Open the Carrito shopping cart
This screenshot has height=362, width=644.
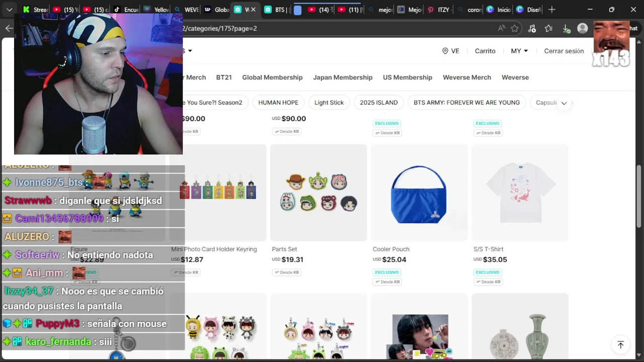485,51
